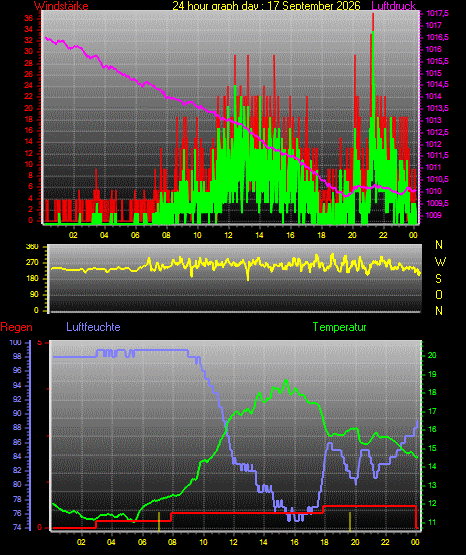Click the 24 hour graph date title

(x=266, y=6)
